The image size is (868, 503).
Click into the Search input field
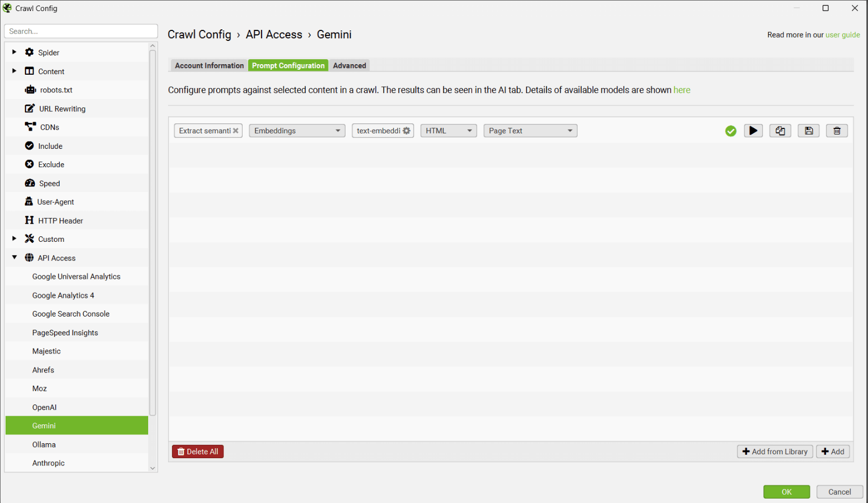point(81,31)
